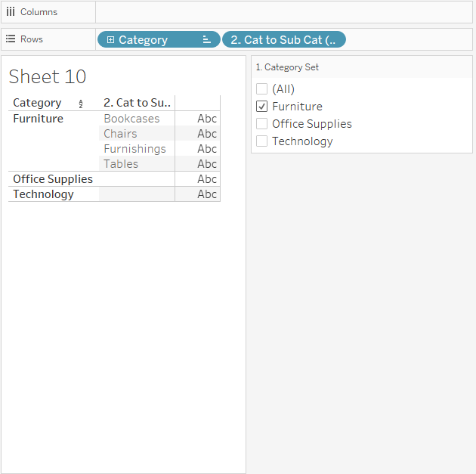Click sort icon on Category pill
The height and width of the screenshot is (474, 476).
pos(206,40)
